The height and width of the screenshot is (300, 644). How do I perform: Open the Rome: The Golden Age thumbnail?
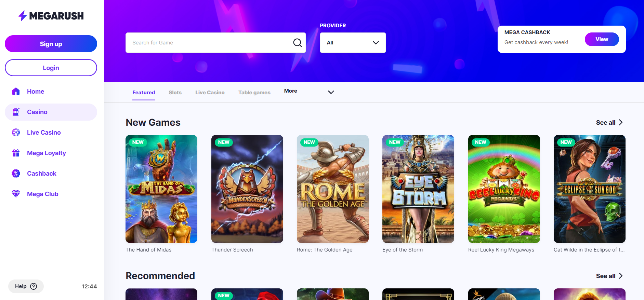click(x=333, y=189)
